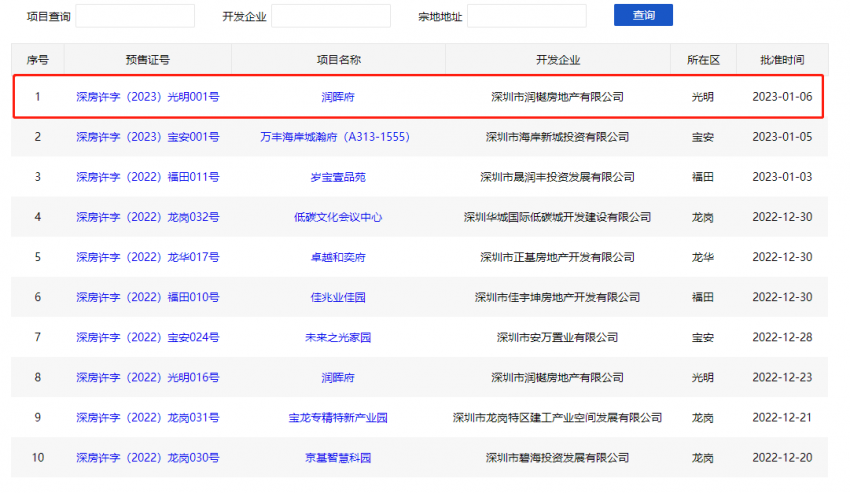The image size is (850, 493).
Task: Click 龙岗 district in the 京基智慧科园 row
Action: pos(703,458)
